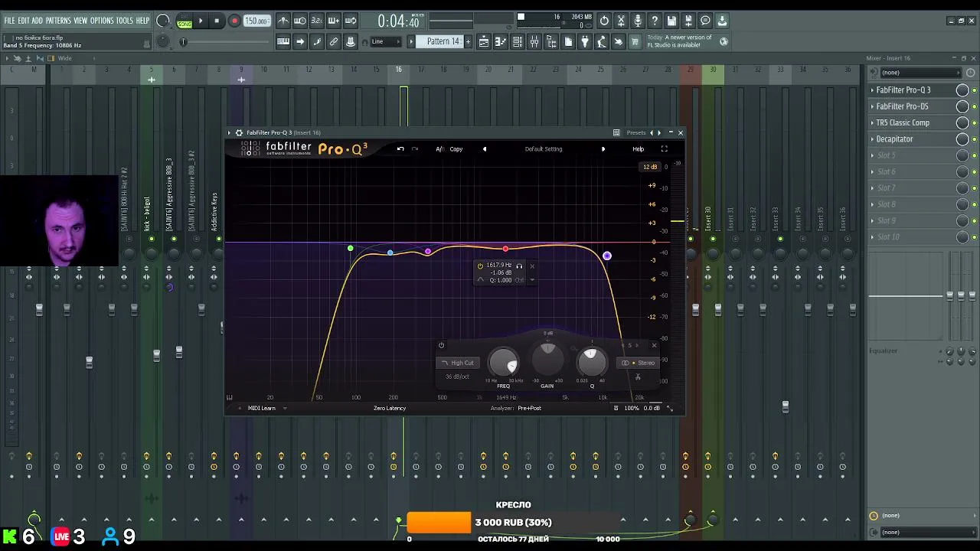Click the Q knob
Image resolution: width=980 pixels, height=551 pixels.
tap(590, 362)
